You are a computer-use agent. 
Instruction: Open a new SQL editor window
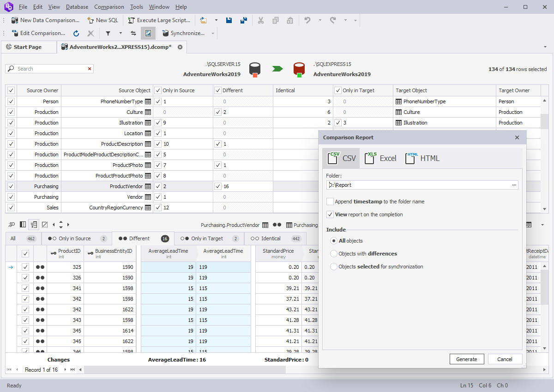click(x=102, y=20)
